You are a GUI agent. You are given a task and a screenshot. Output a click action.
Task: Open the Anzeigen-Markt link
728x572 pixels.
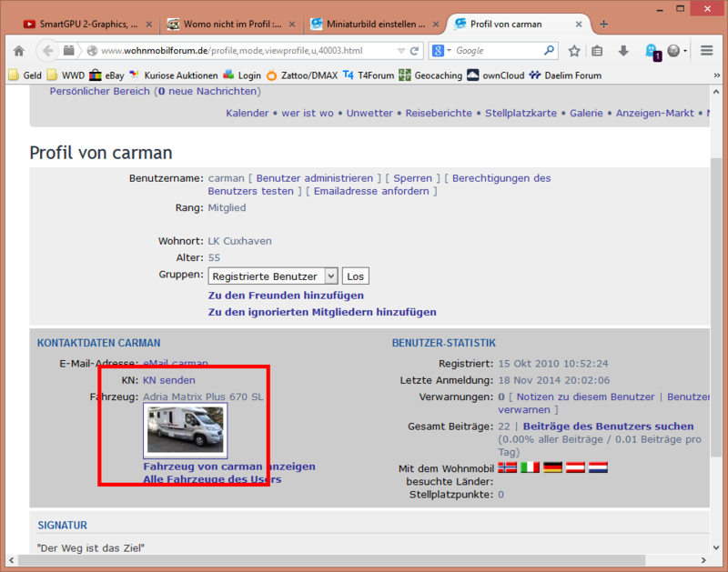pyautogui.click(x=654, y=113)
